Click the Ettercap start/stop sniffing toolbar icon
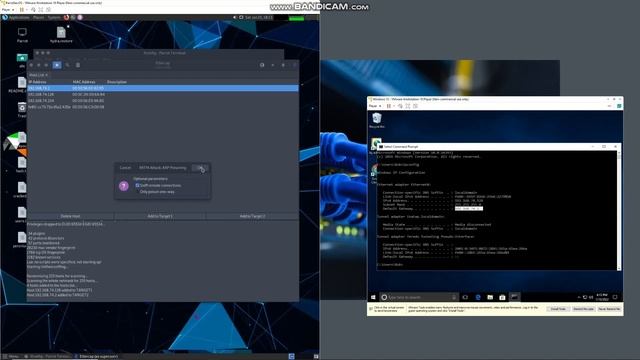The width and height of the screenshot is (640, 360). coord(57,65)
